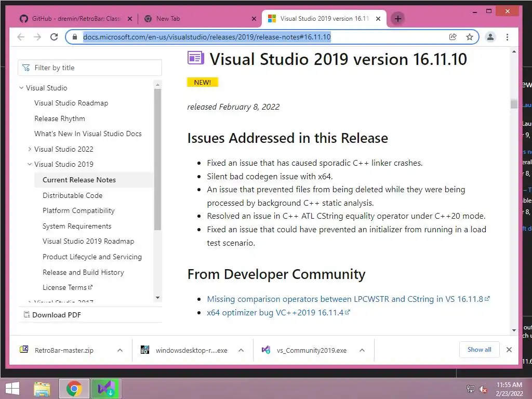Open Release Rhythm in sidebar
This screenshot has height=399, width=532.
tap(60, 119)
